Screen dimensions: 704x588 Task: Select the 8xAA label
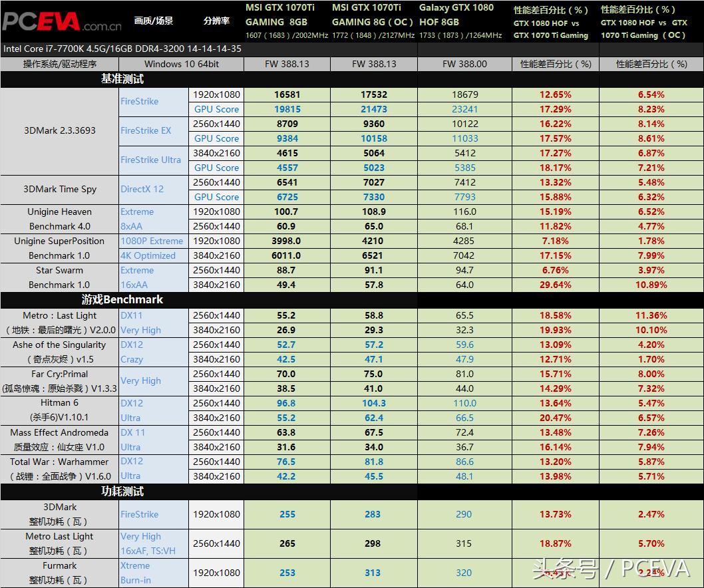[131, 226]
